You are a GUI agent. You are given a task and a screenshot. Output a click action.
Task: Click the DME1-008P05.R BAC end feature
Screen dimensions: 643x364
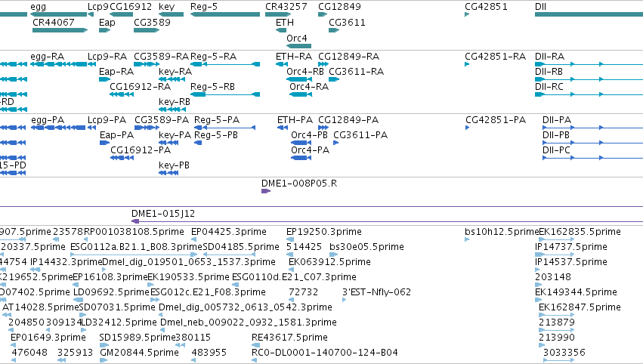pyautogui.click(x=266, y=191)
